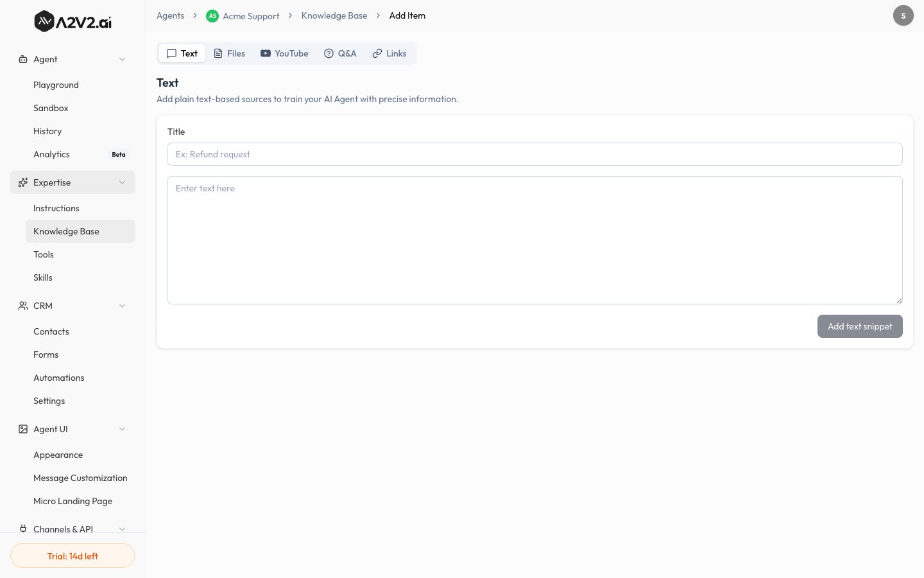
Task: Toggle the Channels & API section chevron
Action: [x=122, y=529]
